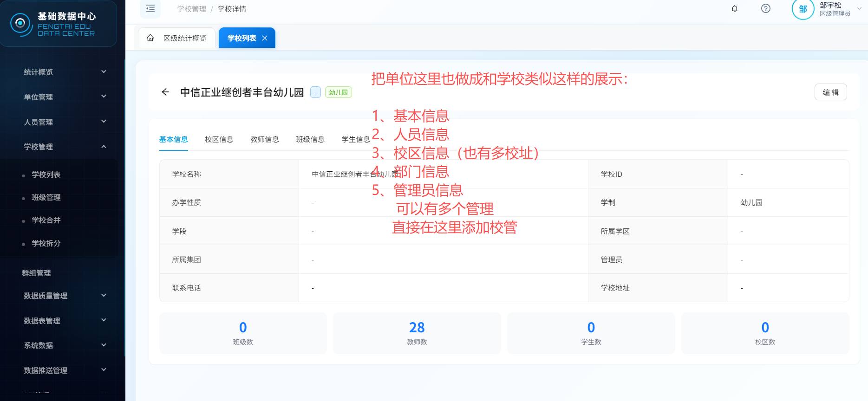Click the back arrow beside the school name
Screen dimensions: 868x401
tap(165, 92)
